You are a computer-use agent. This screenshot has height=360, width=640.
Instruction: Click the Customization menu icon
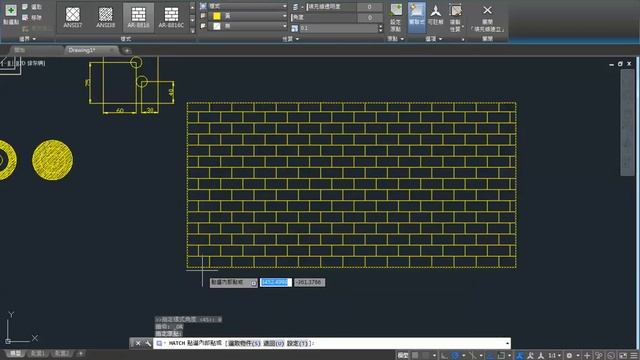(x=634, y=356)
